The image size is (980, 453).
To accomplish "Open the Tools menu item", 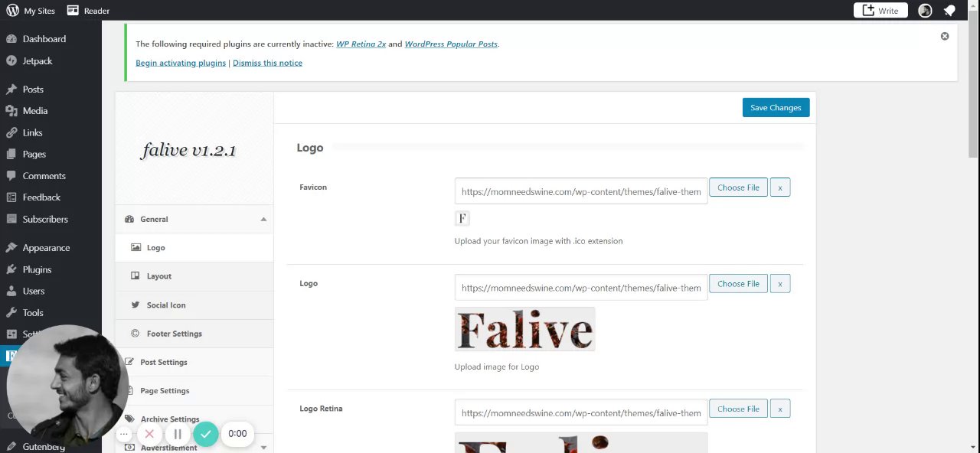I will click(51, 313).
